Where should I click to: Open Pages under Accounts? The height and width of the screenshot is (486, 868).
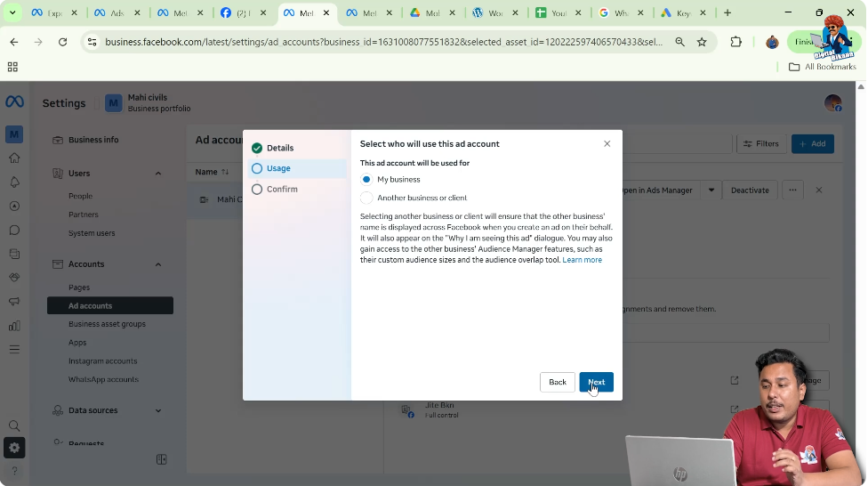click(x=78, y=288)
